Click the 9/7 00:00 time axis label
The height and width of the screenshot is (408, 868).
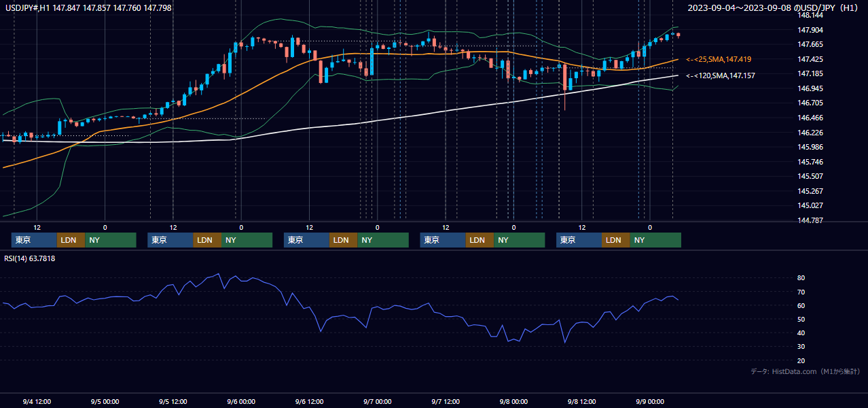coord(377,402)
